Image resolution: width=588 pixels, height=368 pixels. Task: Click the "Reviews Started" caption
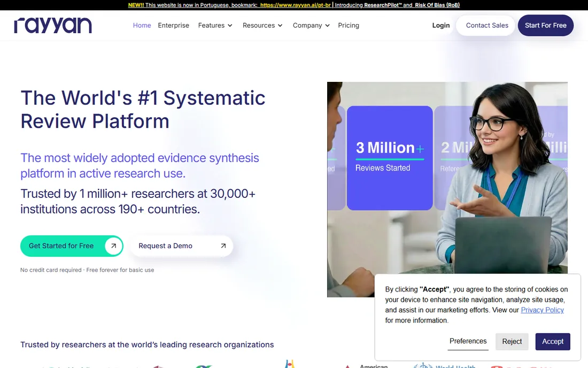[x=383, y=168]
